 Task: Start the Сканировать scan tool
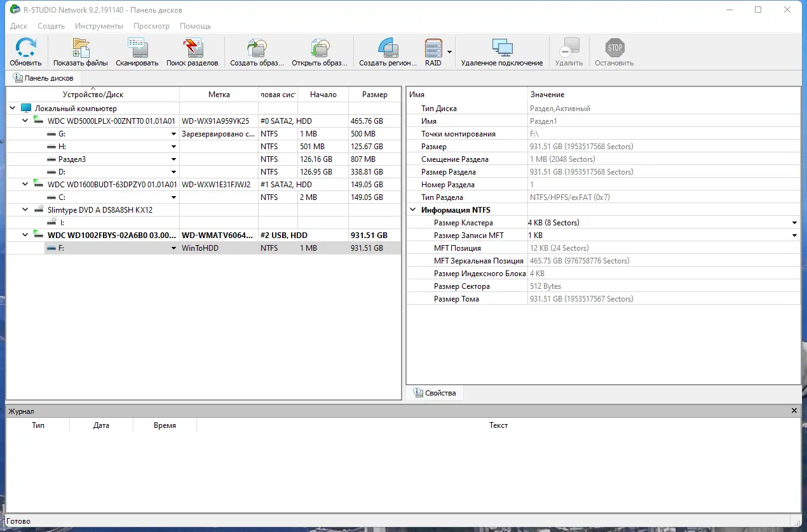(137, 48)
